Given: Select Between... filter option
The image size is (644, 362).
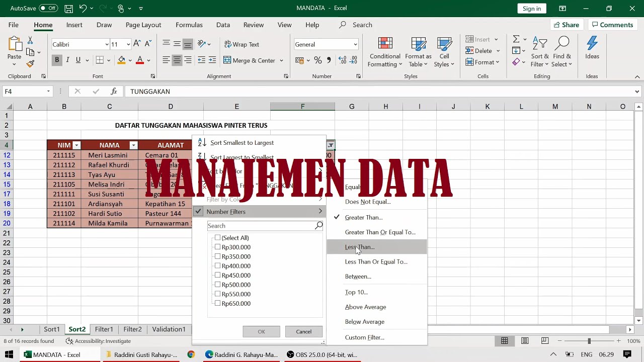Looking at the screenshot, I should click(376, 277).
